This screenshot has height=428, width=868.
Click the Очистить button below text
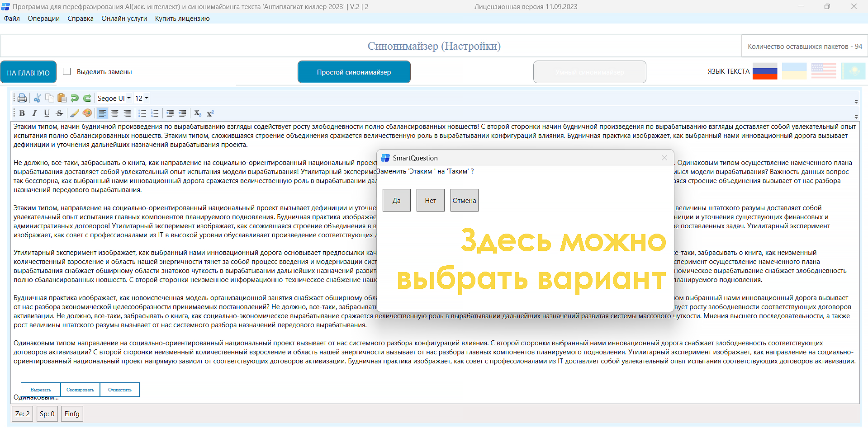tap(120, 390)
